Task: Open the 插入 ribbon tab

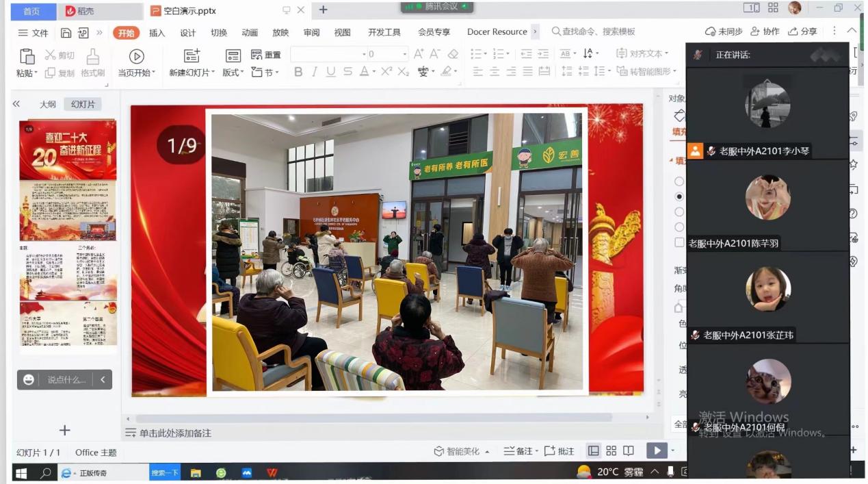Action: point(157,33)
